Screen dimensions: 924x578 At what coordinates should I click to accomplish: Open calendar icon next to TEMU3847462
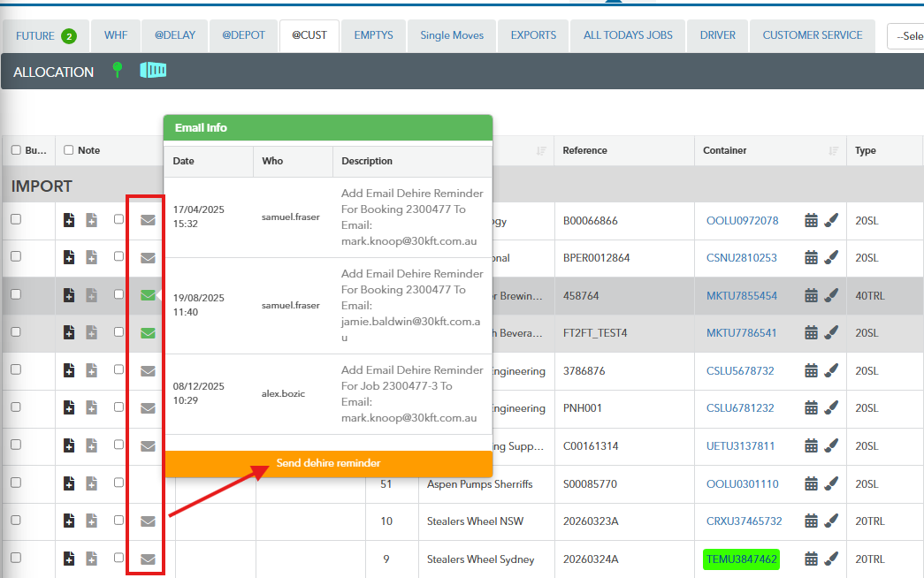811,559
